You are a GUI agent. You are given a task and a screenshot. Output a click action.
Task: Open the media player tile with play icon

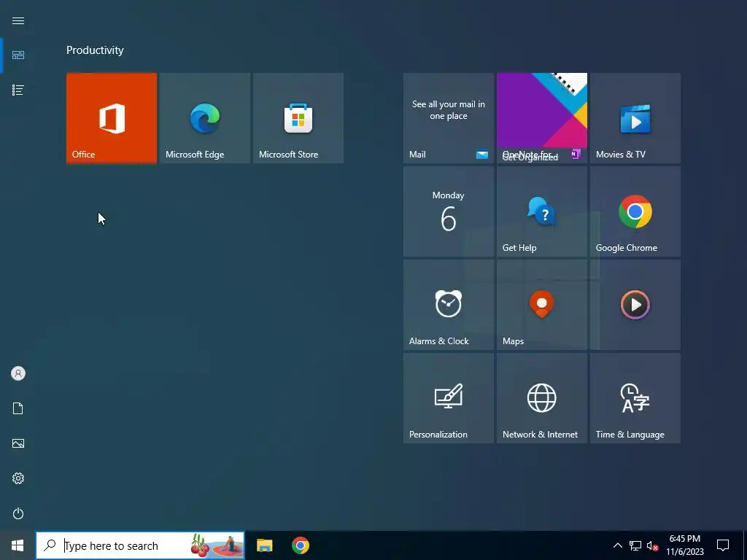pyautogui.click(x=635, y=305)
